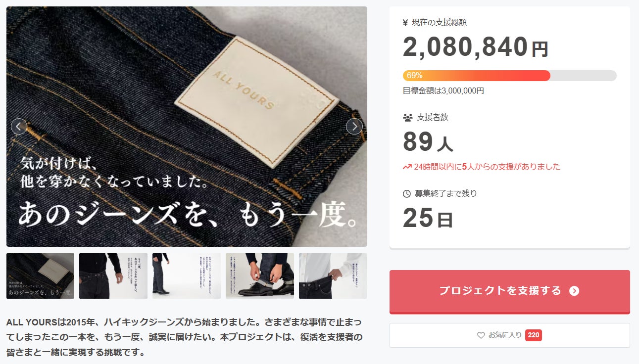Click the trending arrow icon by 24時間以内

(x=407, y=167)
